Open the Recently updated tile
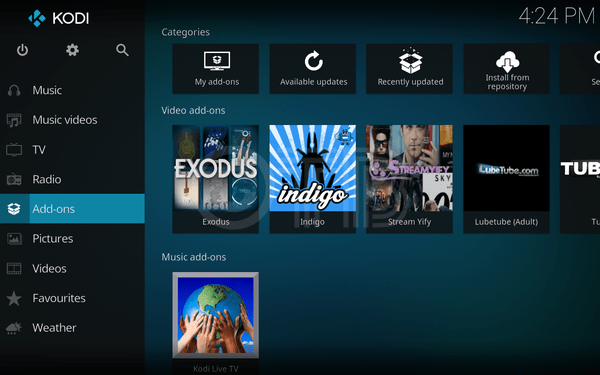 (x=409, y=68)
